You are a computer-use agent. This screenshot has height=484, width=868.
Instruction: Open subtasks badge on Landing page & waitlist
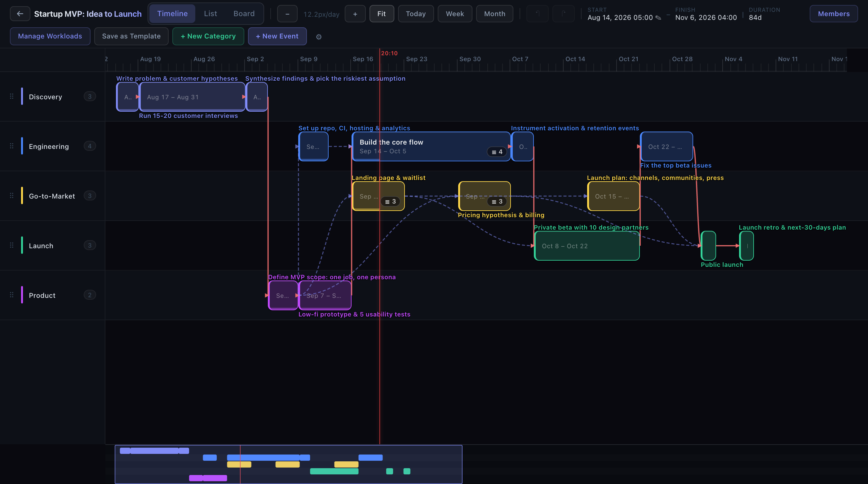391,201
